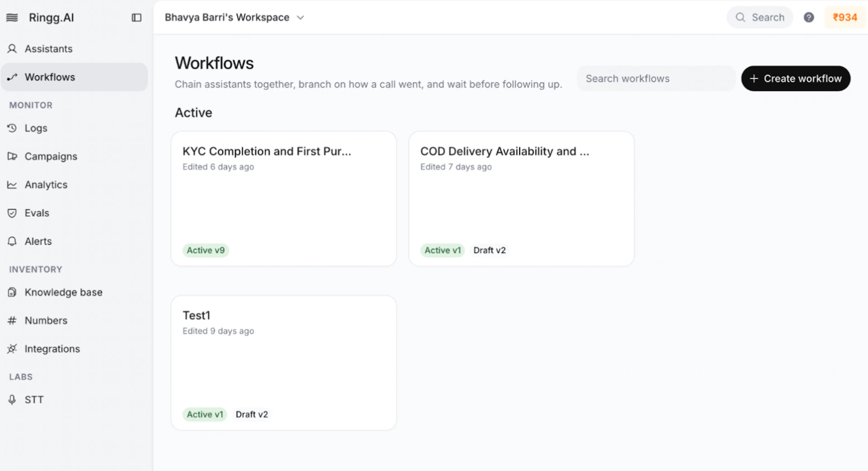Screen dimensions: 868x471
Task: Click the 'Edited 9 days ago' text
Action: pyautogui.click(x=218, y=331)
